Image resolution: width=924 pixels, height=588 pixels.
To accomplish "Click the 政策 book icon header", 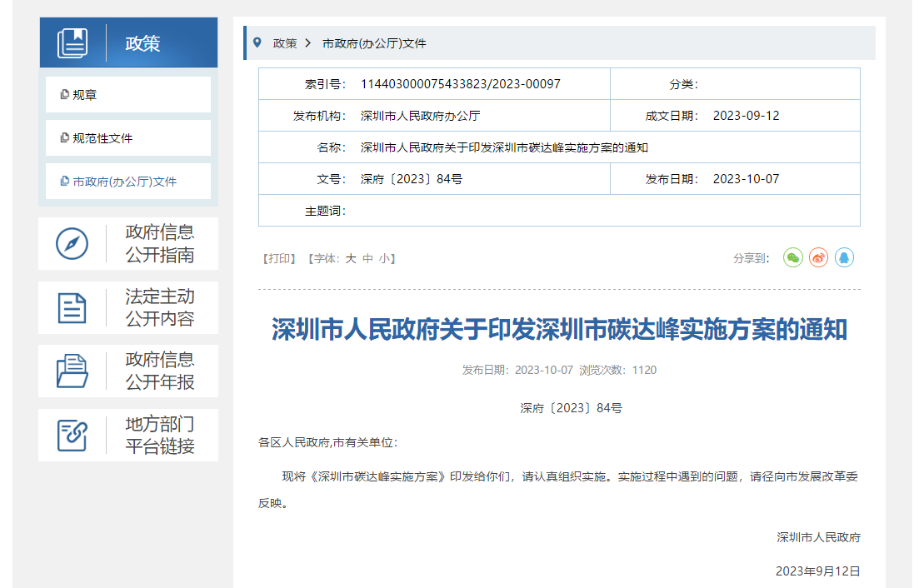I will coord(72,43).
